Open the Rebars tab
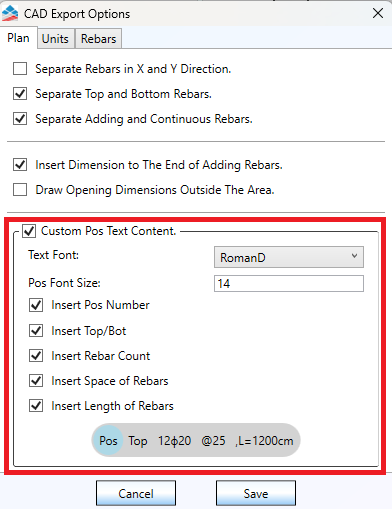The image size is (392, 509). pyautogui.click(x=98, y=39)
